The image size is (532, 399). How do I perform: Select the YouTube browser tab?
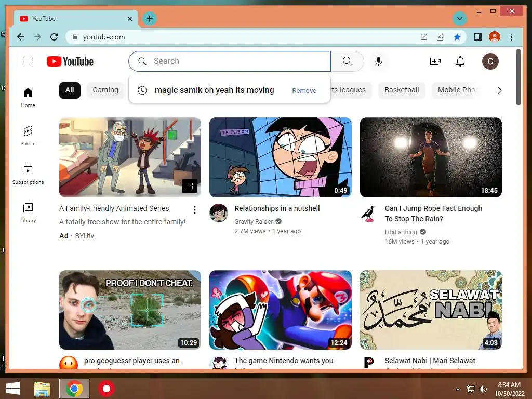click(76, 19)
